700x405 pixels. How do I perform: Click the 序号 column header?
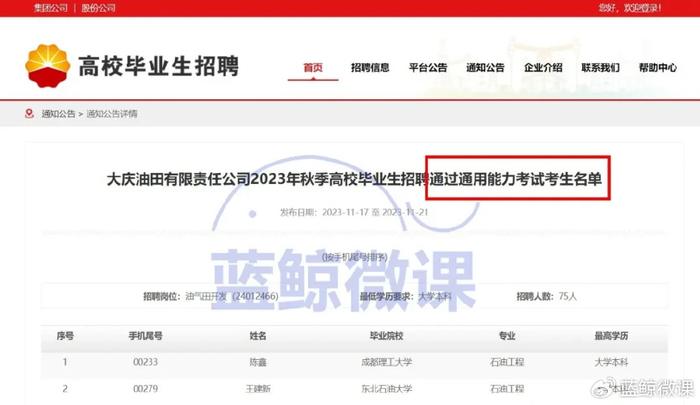point(65,336)
